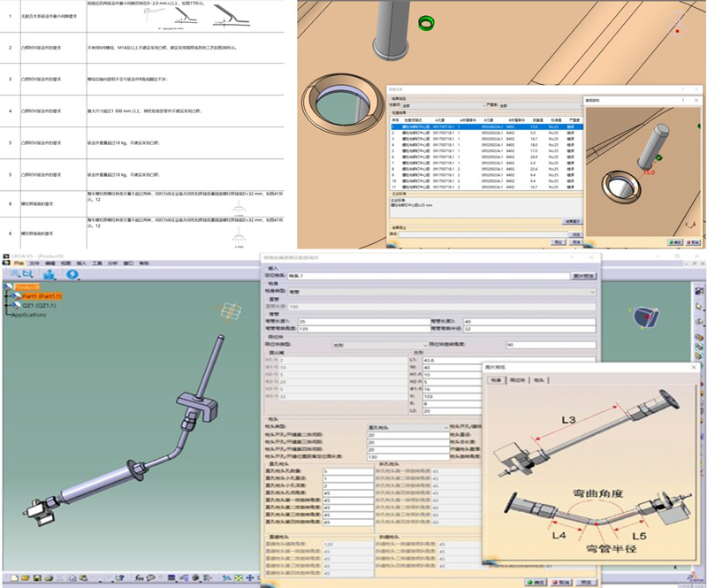Viewport: 707px width, 588px height.
Task: Click the Cut scissors icon
Action: 60,578
